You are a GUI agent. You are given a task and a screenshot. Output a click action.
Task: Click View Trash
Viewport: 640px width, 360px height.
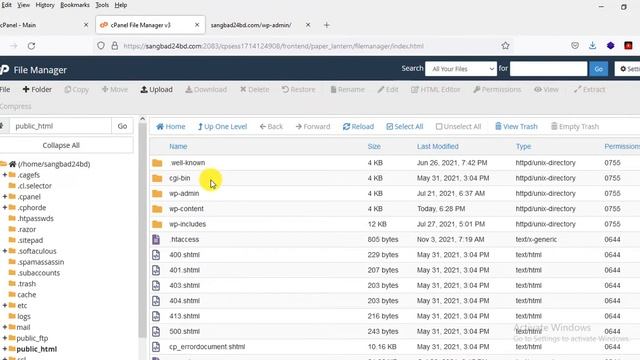[x=516, y=127]
